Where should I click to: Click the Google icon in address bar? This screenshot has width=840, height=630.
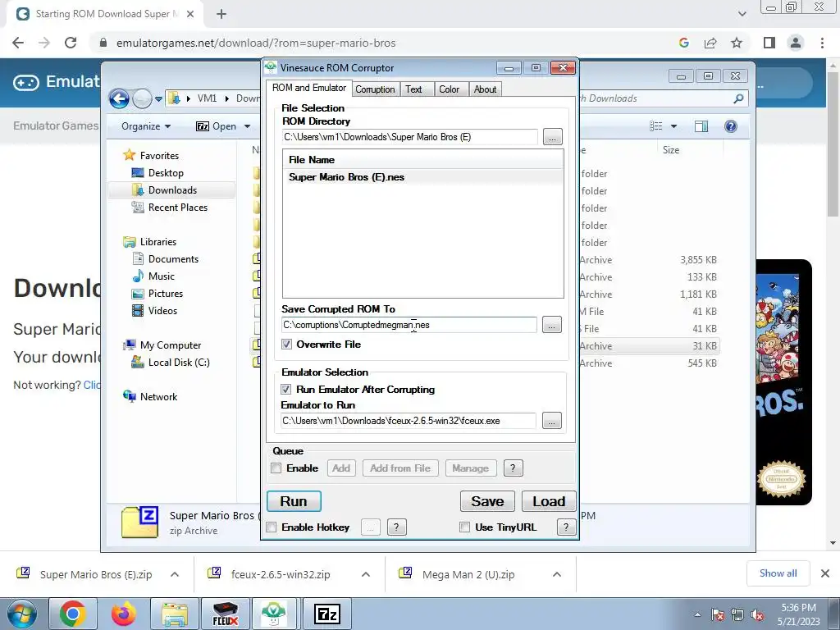[684, 43]
